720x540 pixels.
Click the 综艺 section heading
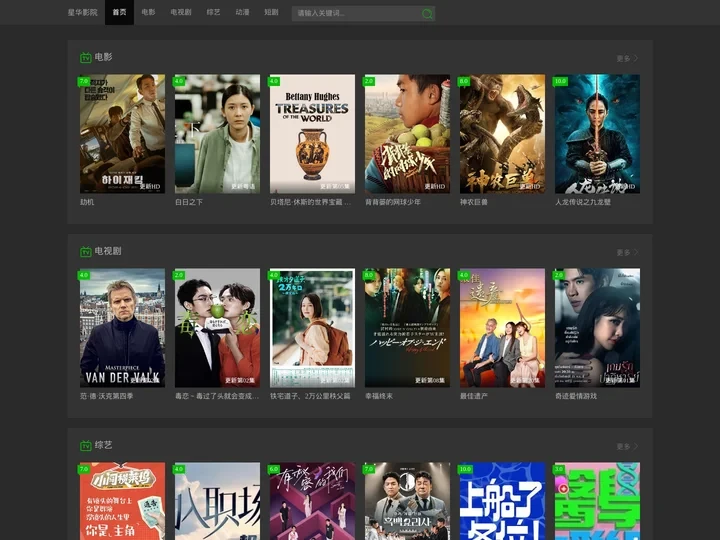[x=103, y=445]
